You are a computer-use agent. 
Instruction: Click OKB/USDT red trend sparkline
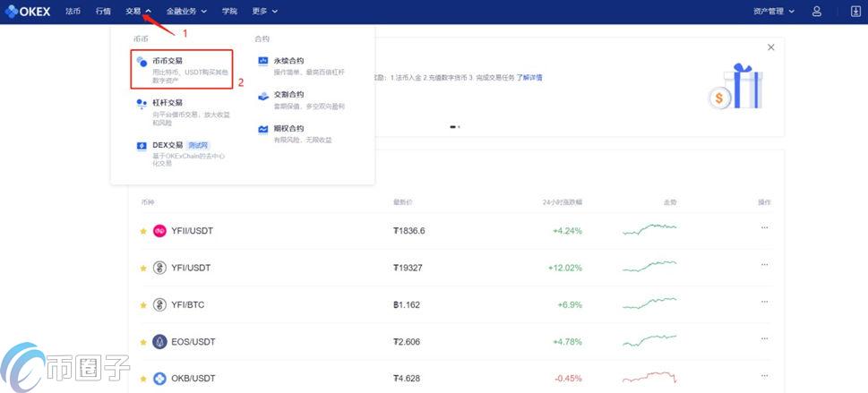click(649, 378)
